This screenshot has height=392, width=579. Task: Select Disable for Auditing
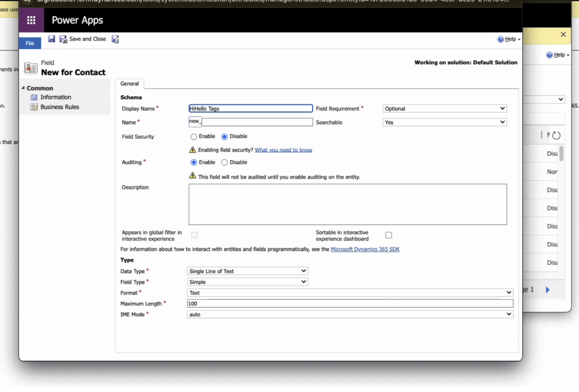coord(225,162)
